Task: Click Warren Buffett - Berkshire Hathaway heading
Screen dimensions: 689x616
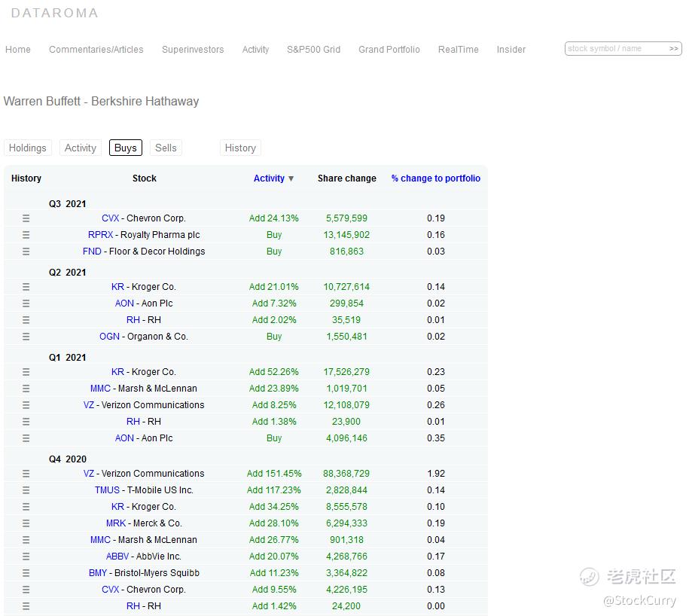Action: click(101, 102)
